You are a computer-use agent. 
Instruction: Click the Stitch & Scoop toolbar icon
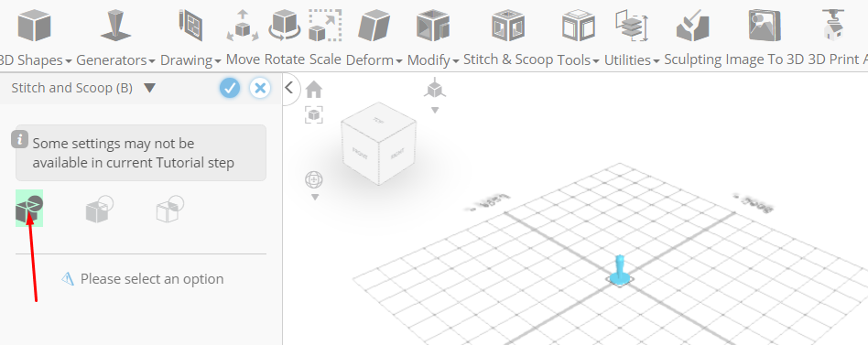coord(507,26)
